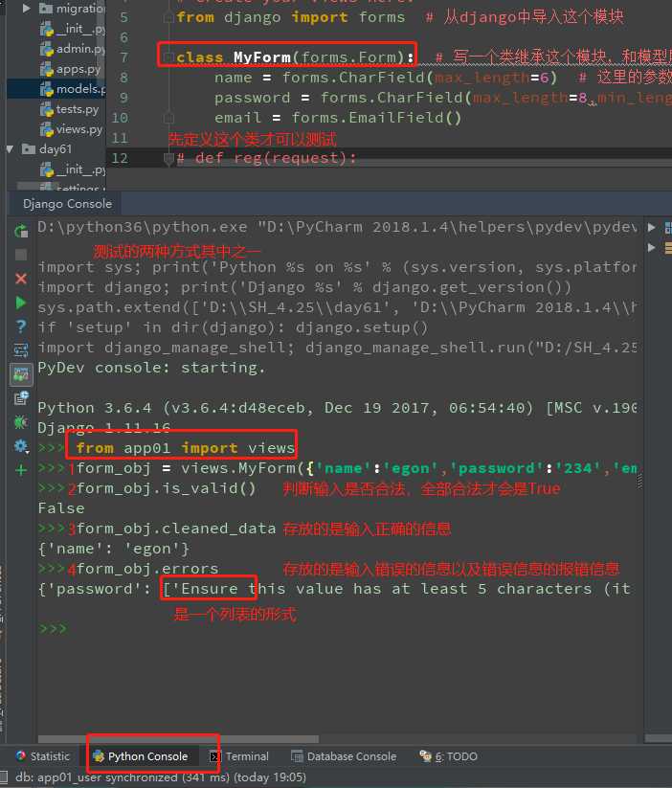This screenshot has width=672, height=788.
Task: Attach debugger with the green bug icon
Action: 21,422
